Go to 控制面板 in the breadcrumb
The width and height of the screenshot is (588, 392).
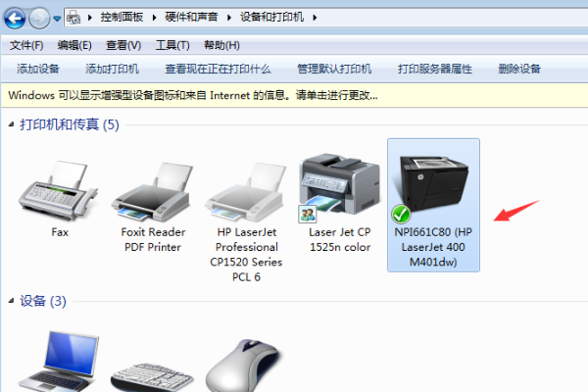click(x=122, y=18)
